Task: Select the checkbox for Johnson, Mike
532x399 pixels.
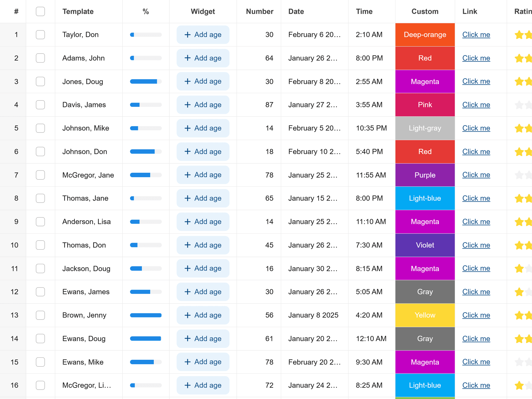Action: 40,128
